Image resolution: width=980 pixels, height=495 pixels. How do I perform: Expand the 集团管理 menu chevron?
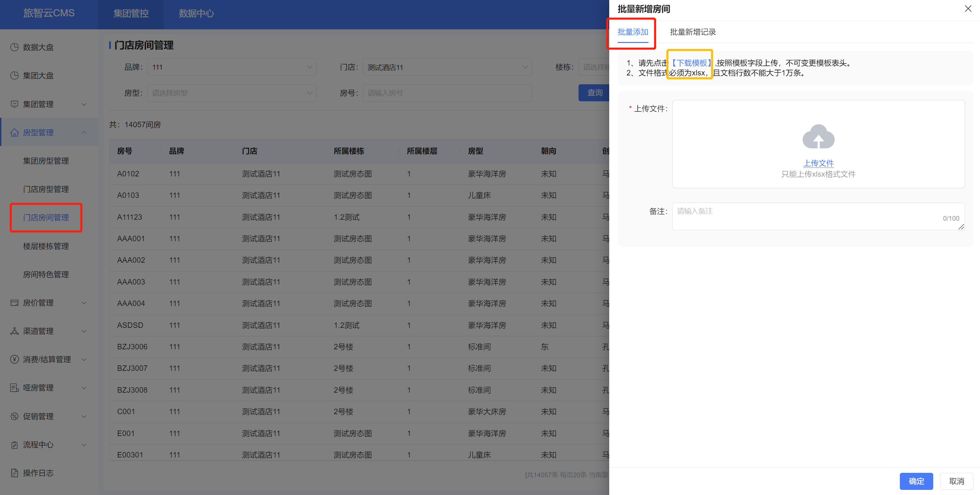(85, 104)
